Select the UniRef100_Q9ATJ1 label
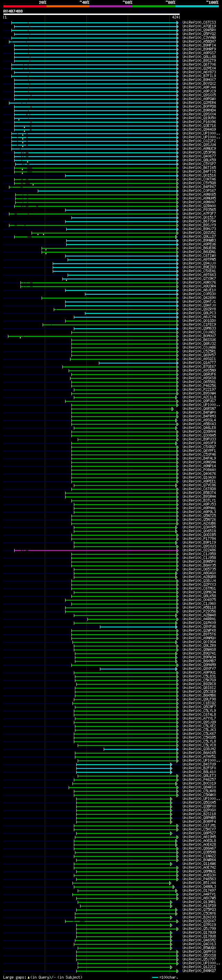The image size is (222, 980). [x=199, y=302]
